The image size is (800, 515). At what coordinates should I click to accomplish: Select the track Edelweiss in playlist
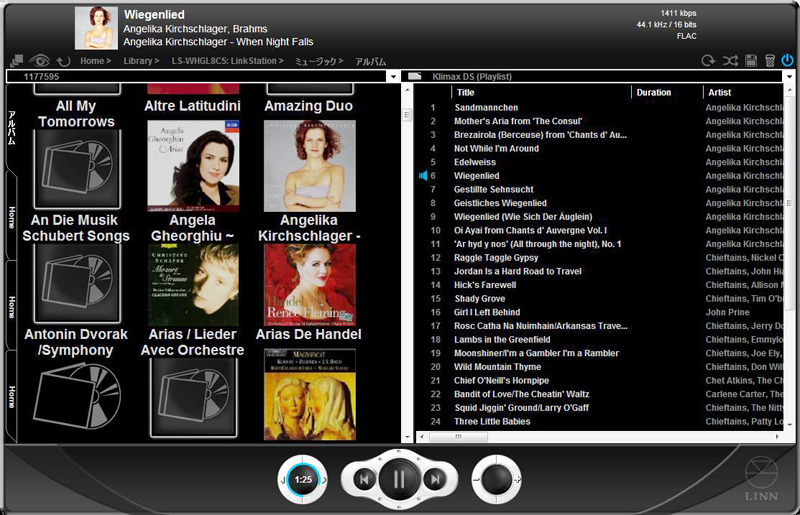click(x=475, y=162)
